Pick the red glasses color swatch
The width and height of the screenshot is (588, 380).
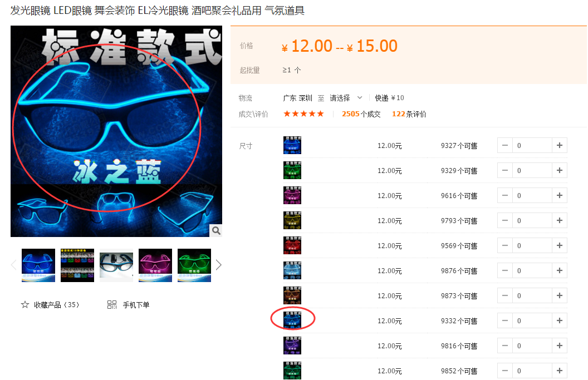point(292,245)
